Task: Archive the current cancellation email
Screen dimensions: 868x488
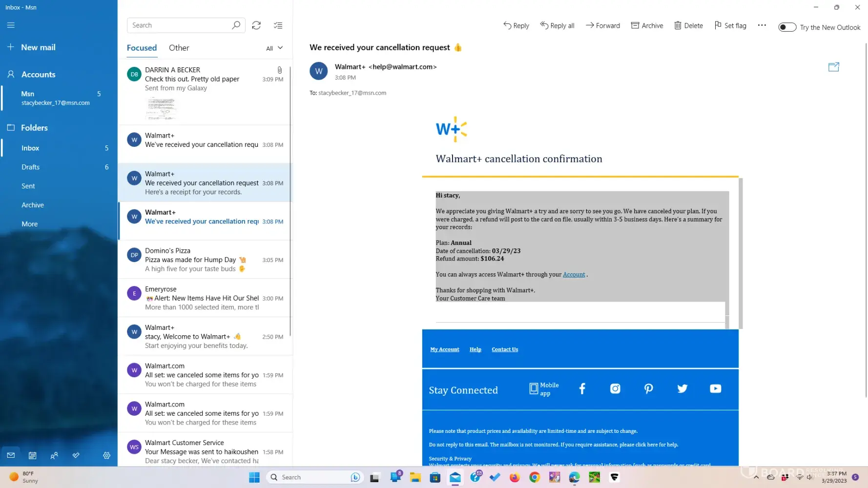Action: pyautogui.click(x=647, y=26)
